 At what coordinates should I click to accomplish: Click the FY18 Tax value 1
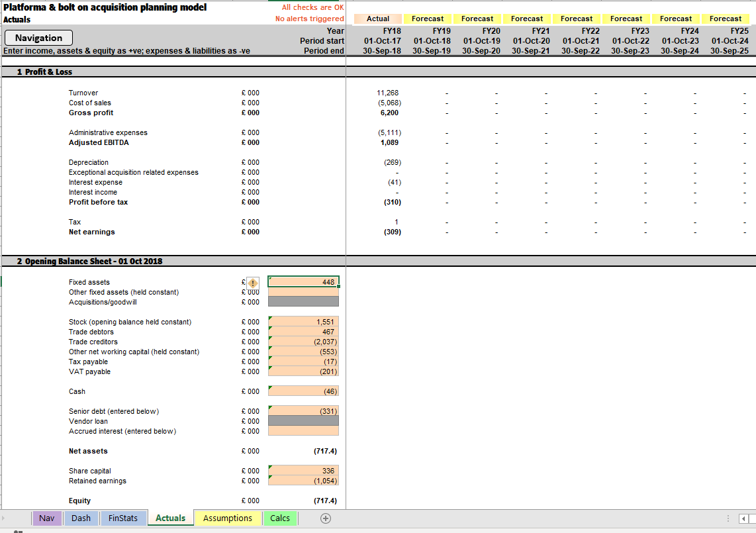click(397, 222)
